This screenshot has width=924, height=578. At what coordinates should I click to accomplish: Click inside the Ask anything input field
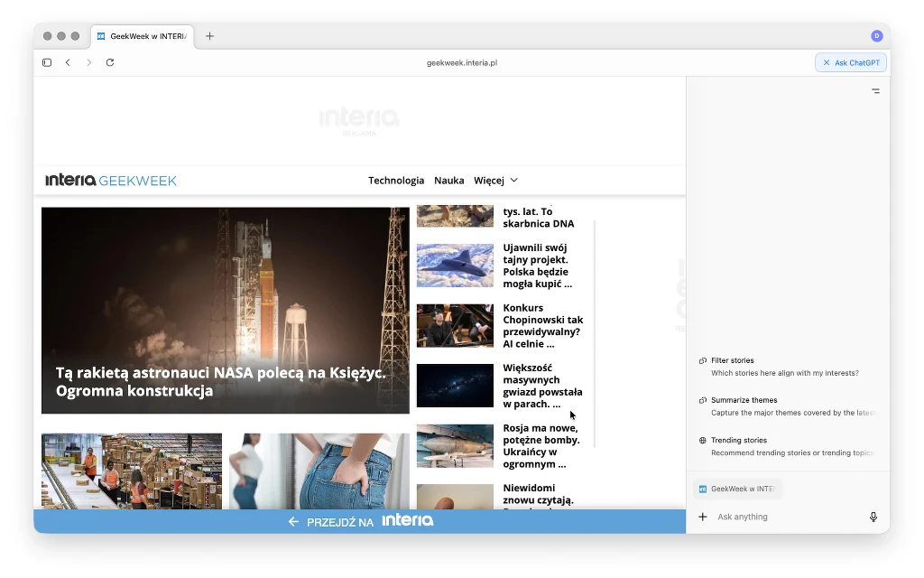[776, 517]
